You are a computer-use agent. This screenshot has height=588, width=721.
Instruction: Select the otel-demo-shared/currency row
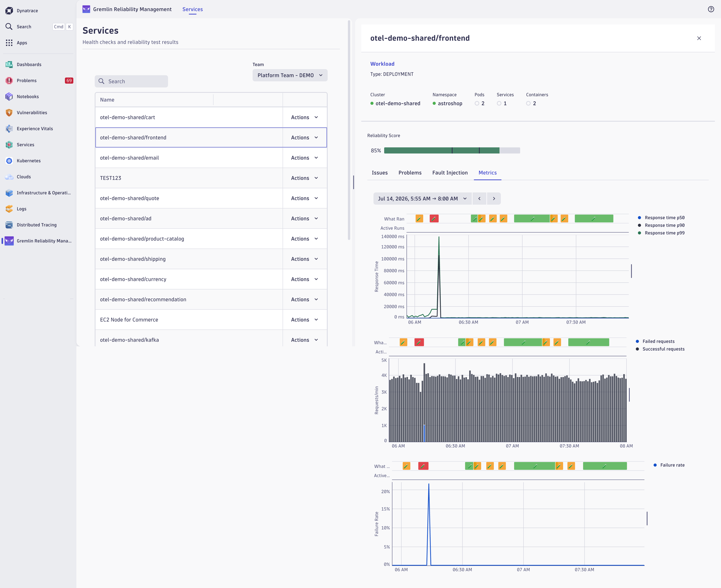pyautogui.click(x=211, y=279)
